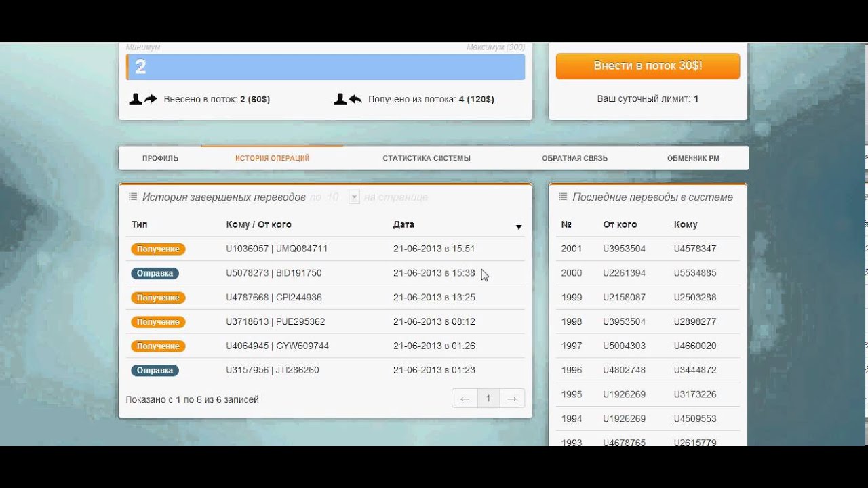Click Получено из потока: 4 (120$) text

[x=431, y=99]
